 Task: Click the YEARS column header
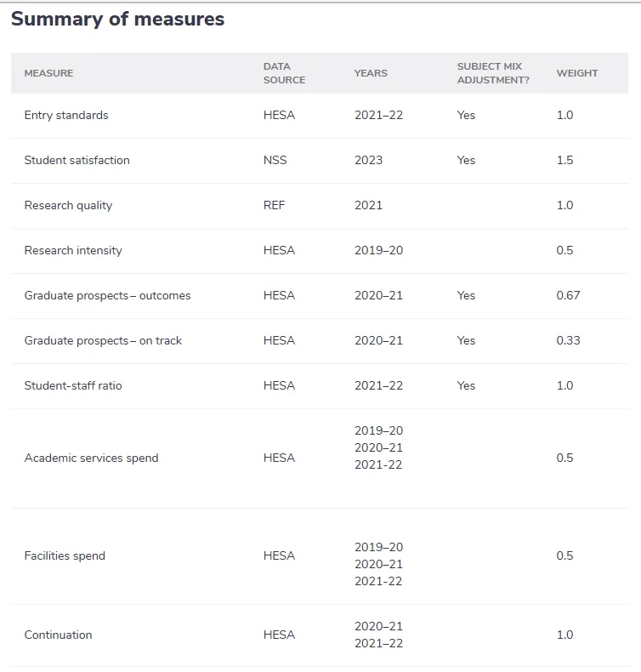tap(371, 73)
